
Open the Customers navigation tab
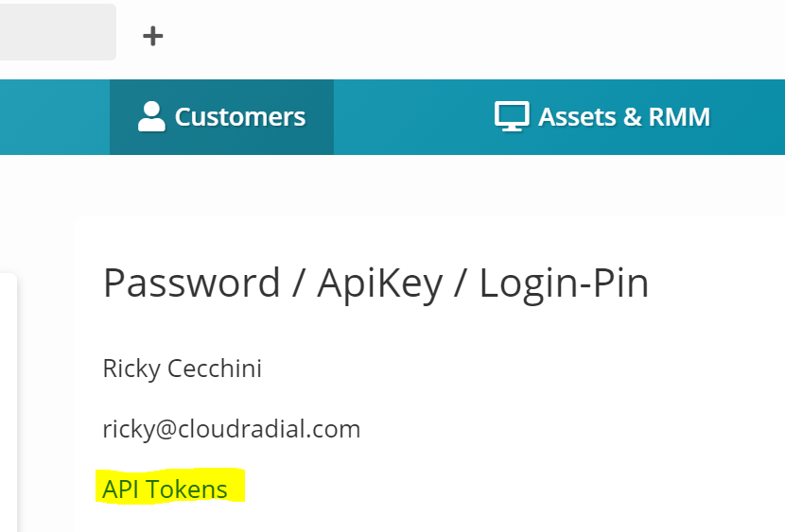pyautogui.click(x=221, y=117)
